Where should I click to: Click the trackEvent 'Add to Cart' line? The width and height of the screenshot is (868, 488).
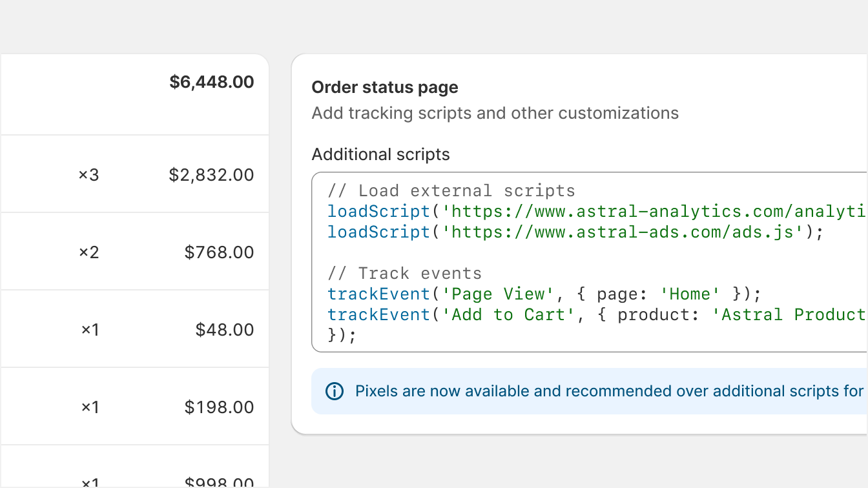[x=597, y=314]
